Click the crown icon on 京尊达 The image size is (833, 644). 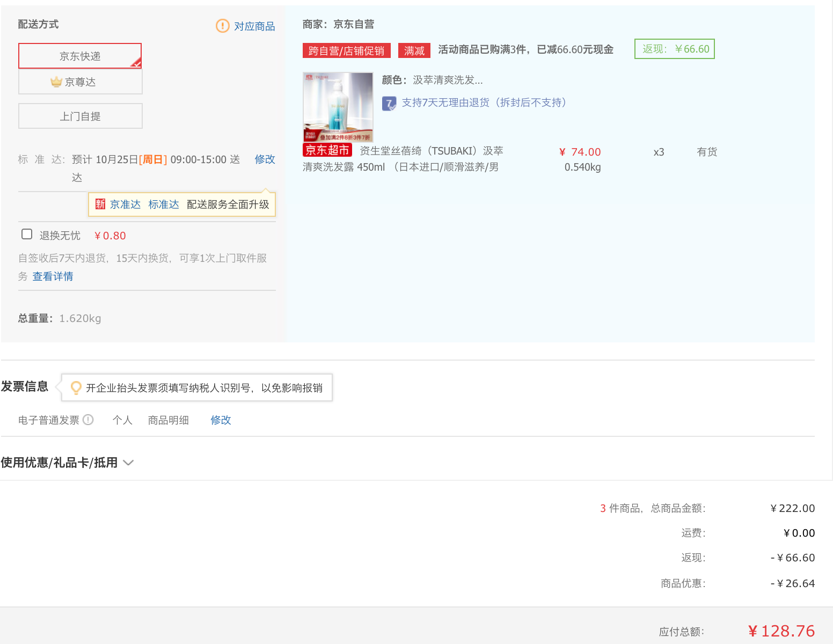click(56, 82)
